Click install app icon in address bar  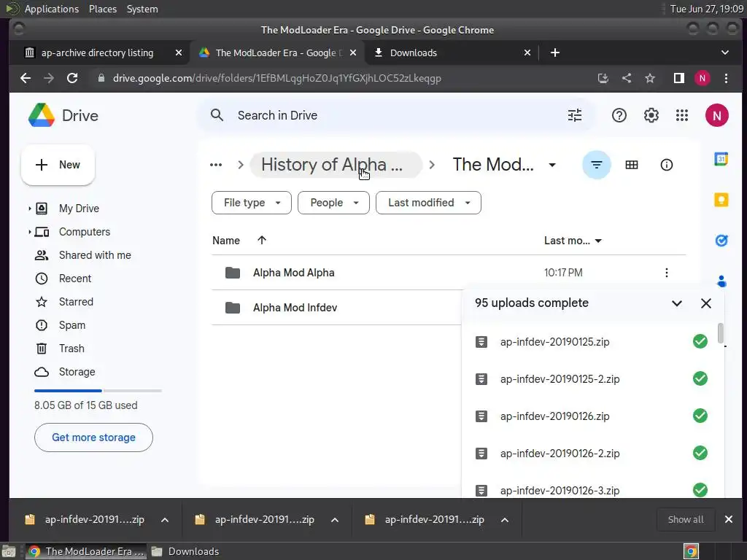tap(603, 78)
